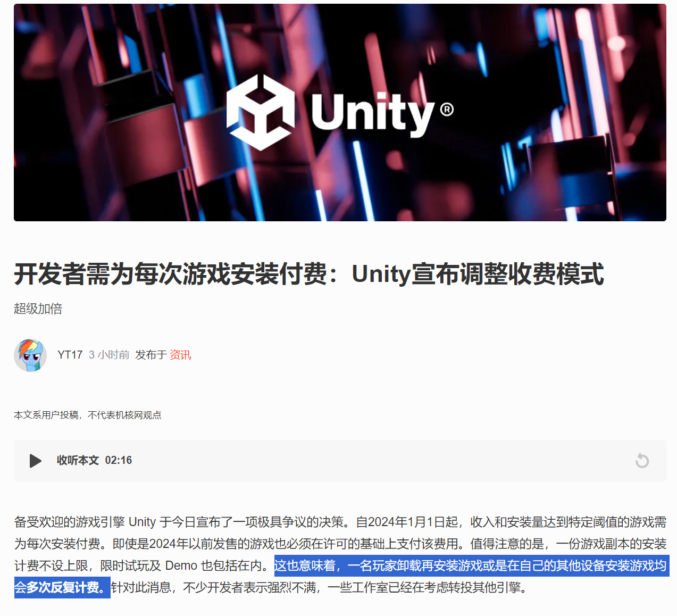Viewport: 677px width, 616px height.
Task: Play the article audio narration
Action: click(35, 461)
